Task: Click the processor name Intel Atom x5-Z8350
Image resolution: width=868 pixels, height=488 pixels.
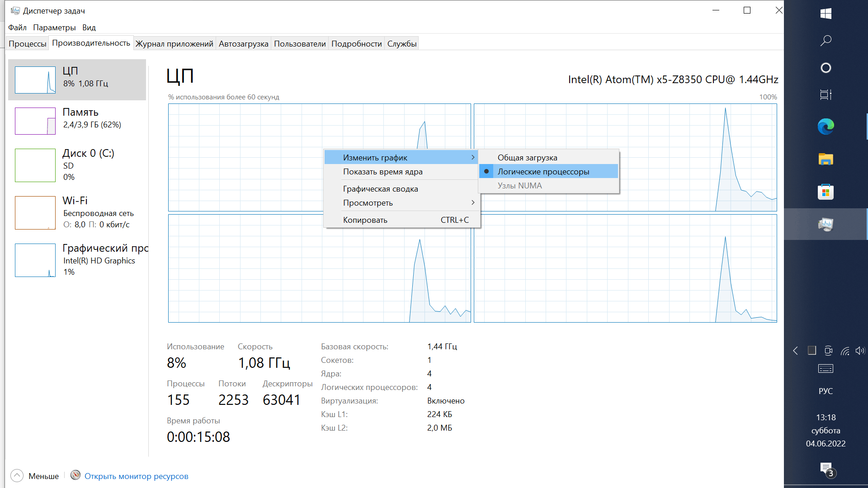Action: click(x=673, y=80)
